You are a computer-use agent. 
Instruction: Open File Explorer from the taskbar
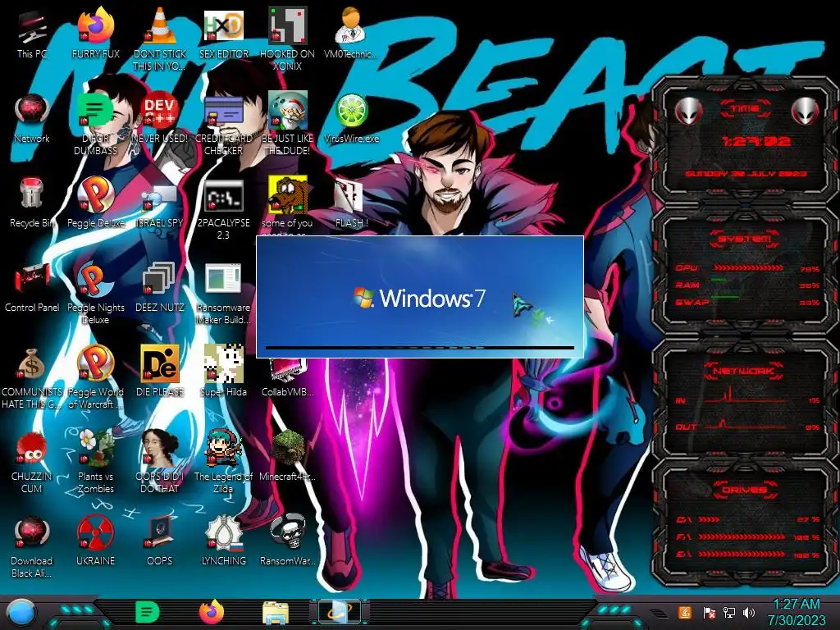276,613
